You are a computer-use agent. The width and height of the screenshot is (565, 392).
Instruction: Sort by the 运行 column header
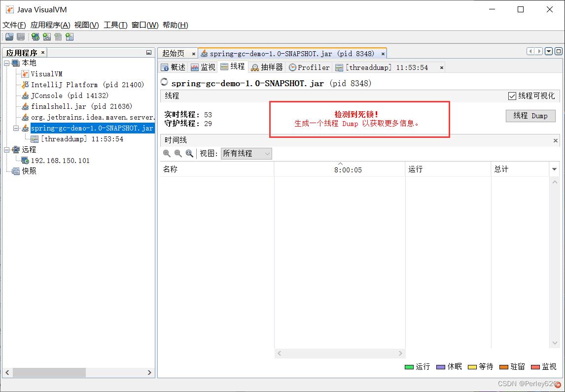click(448, 169)
